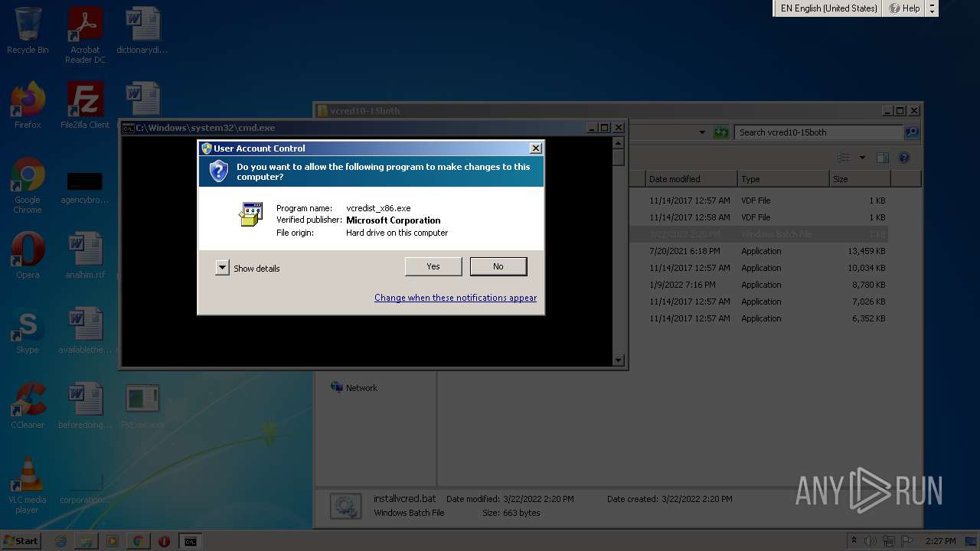The image size is (980, 551).
Task: Open Acrobat Reader DC desktop shortcut
Action: tap(85, 35)
